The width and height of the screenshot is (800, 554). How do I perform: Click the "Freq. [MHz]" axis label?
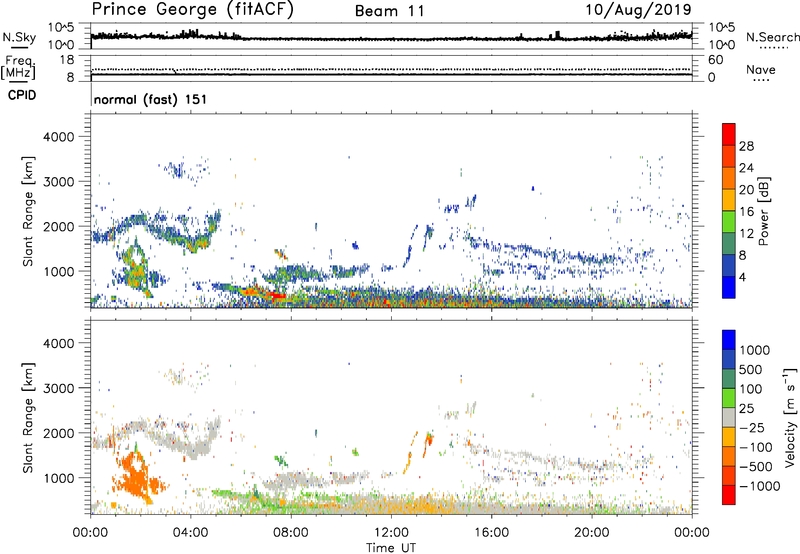pyautogui.click(x=18, y=68)
